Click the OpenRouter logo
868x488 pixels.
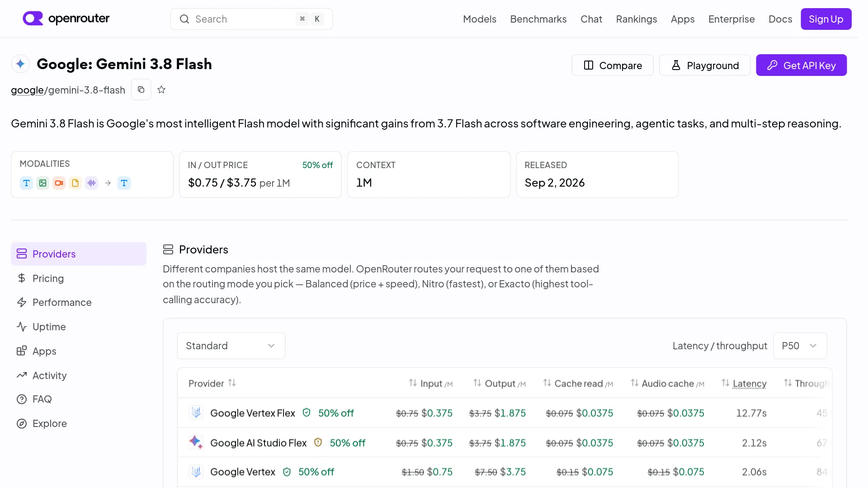pos(66,19)
